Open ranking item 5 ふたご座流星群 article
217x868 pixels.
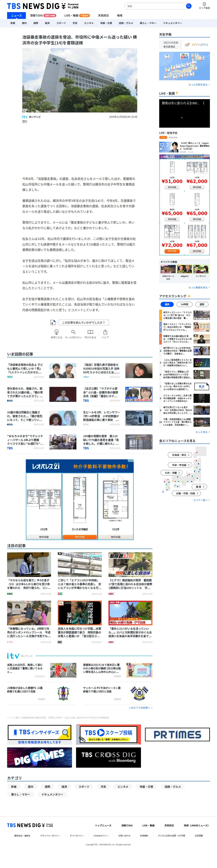click(185, 363)
